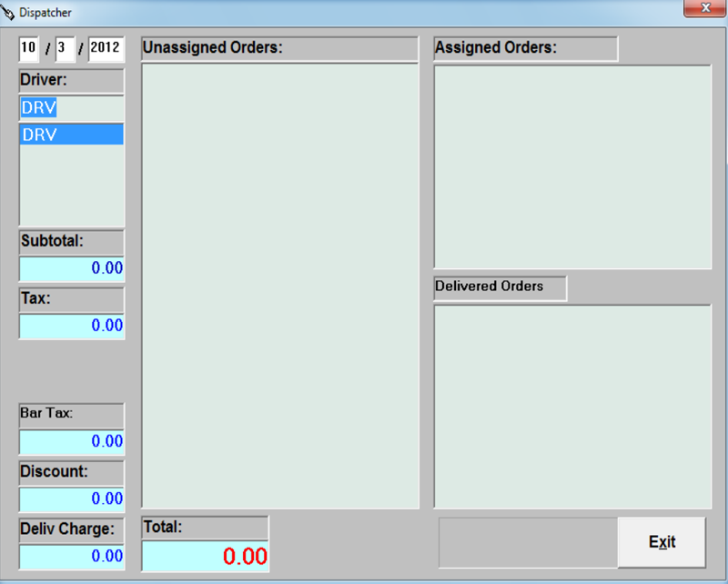Screen dimensions: 728x584
Task: Click the Dispatcher title bar icon
Action: [x=8, y=13]
